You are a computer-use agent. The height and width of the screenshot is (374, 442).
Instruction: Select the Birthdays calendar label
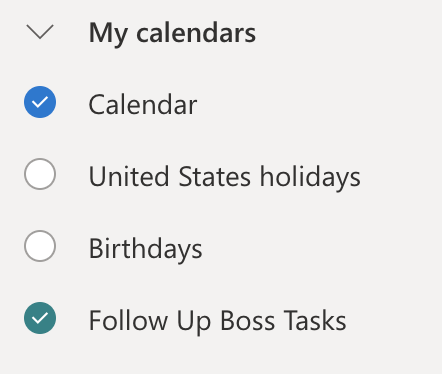(x=145, y=249)
